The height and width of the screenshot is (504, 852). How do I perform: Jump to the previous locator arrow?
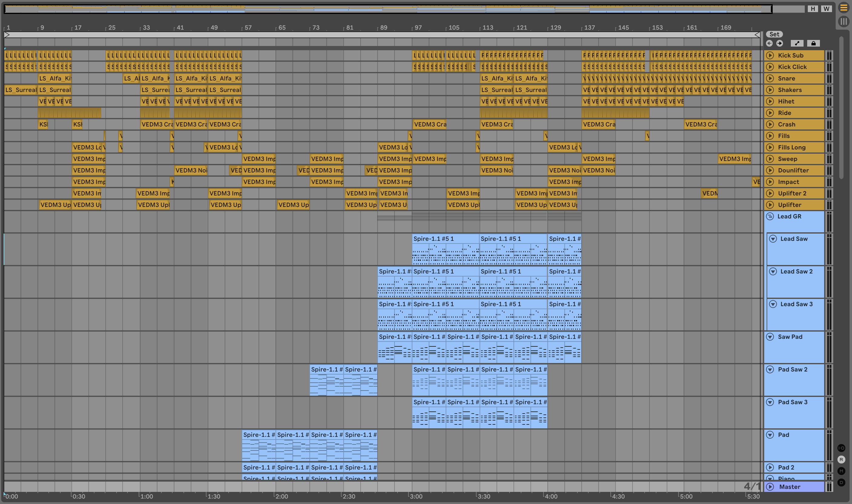coord(769,44)
